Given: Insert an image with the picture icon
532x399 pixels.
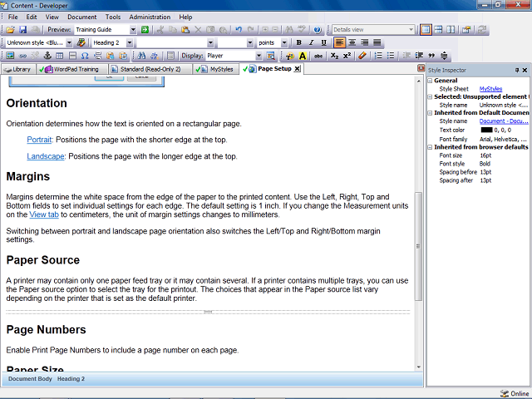Looking at the screenshot, I should 10,56.
